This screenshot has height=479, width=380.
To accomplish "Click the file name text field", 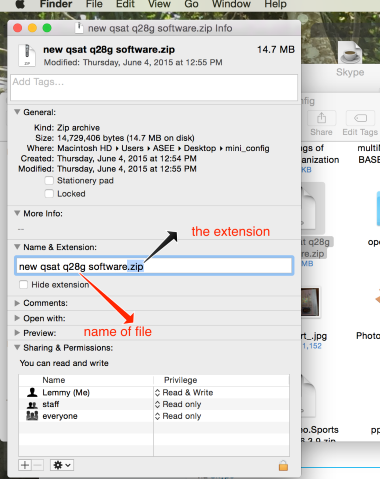I will point(154,266).
